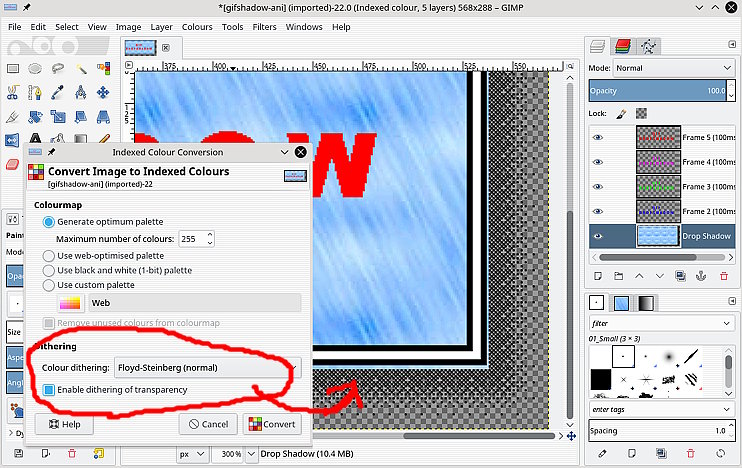Refresh the brushes list

click(721, 453)
